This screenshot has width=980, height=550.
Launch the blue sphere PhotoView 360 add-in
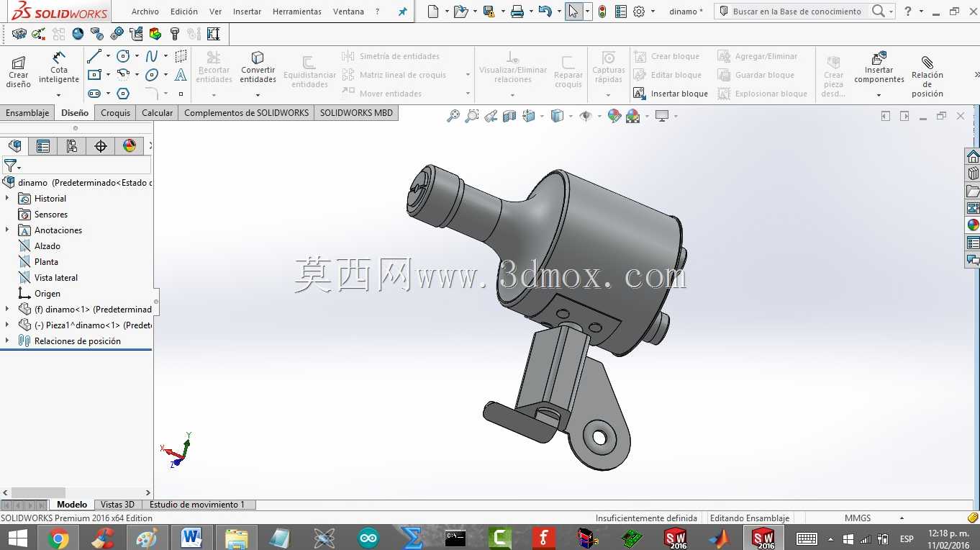coord(78,34)
